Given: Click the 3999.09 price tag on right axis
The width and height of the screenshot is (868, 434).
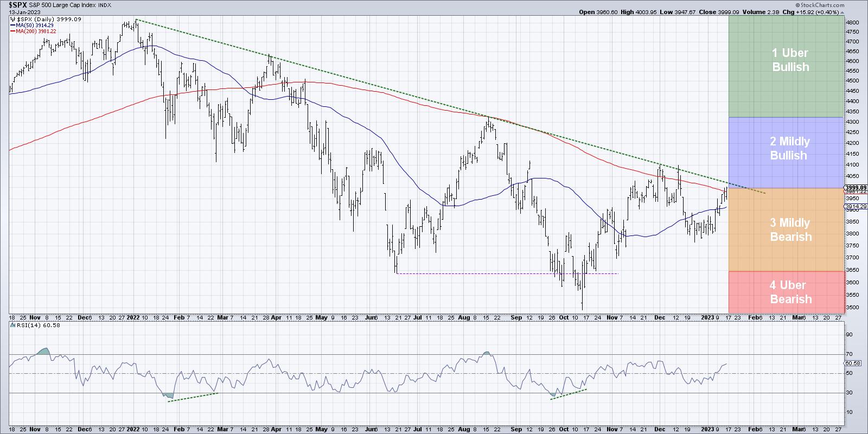Looking at the screenshot, I should (x=854, y=187).
